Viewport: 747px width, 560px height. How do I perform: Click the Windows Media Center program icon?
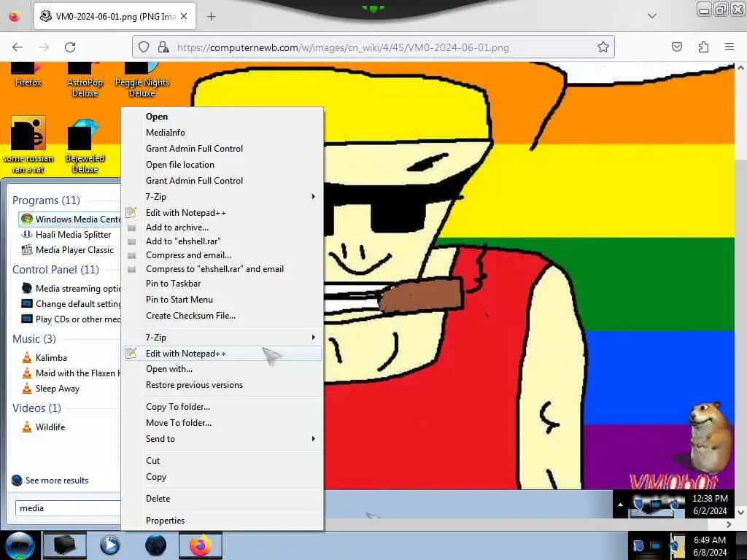[x=27, y=219]
